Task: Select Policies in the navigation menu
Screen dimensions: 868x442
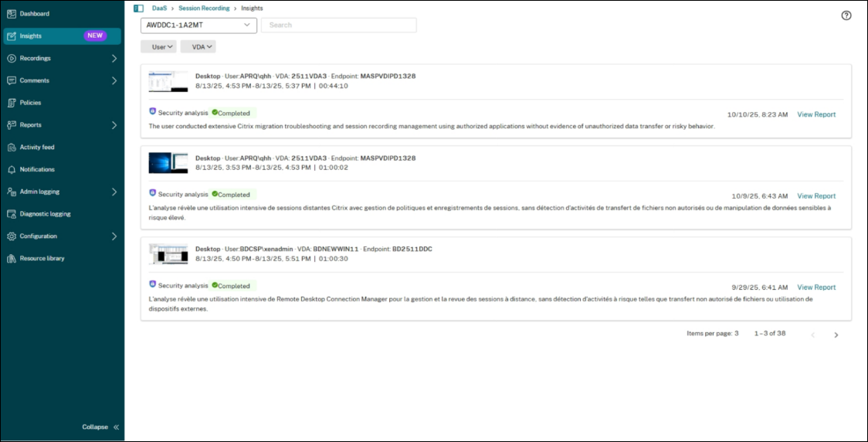Action: tap(30, 103)
